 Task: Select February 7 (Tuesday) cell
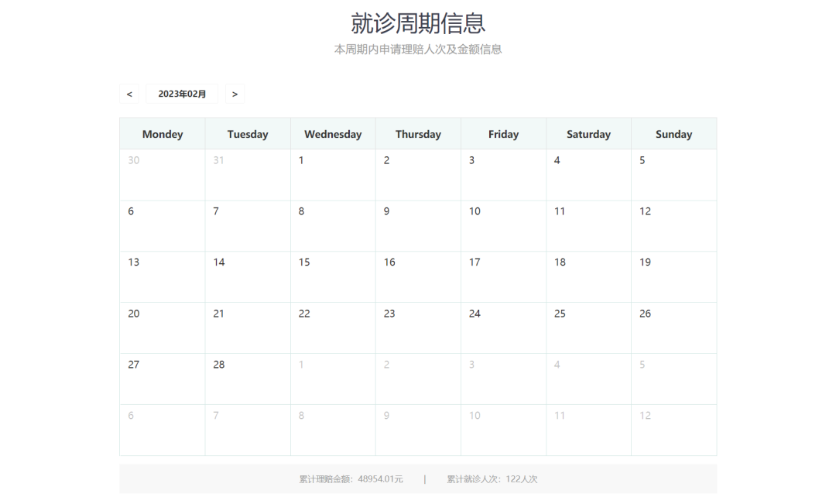pyautogui.click(x=248, y=226)
